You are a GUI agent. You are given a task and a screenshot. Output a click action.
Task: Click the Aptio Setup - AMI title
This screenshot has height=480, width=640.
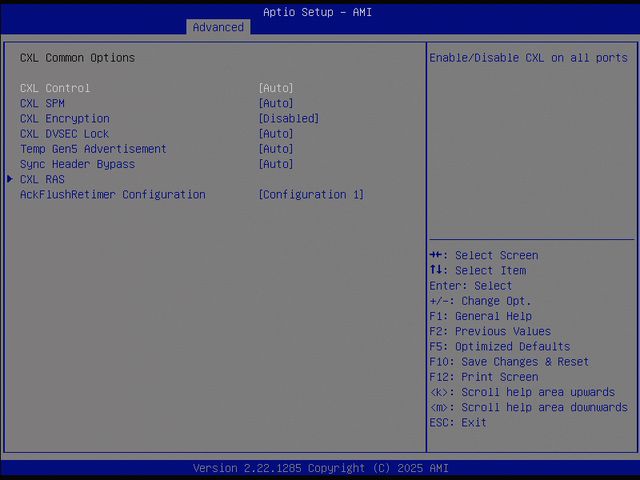pos(318,12)
